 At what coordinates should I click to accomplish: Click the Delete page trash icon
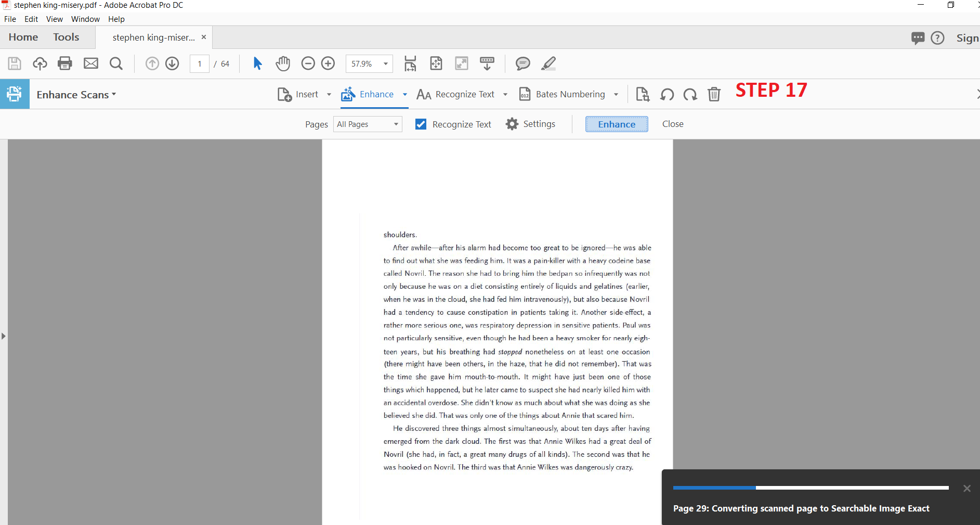714,94
